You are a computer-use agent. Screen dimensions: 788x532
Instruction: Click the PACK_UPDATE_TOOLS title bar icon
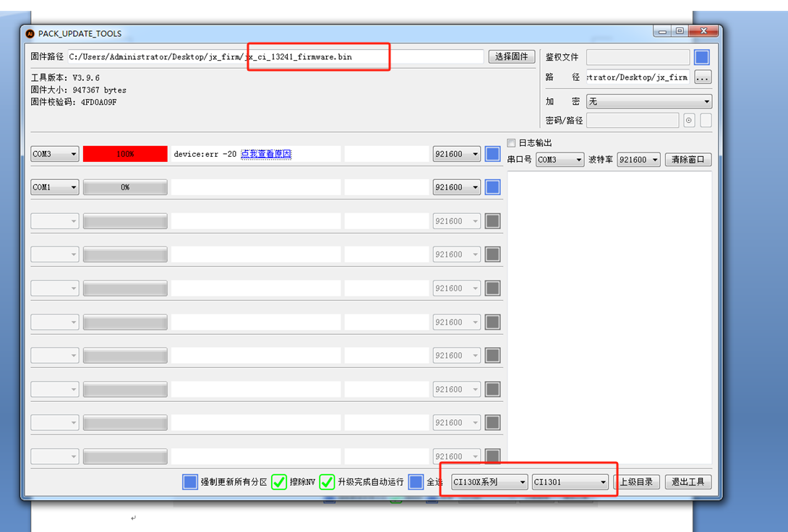click(x=29, y=33)
